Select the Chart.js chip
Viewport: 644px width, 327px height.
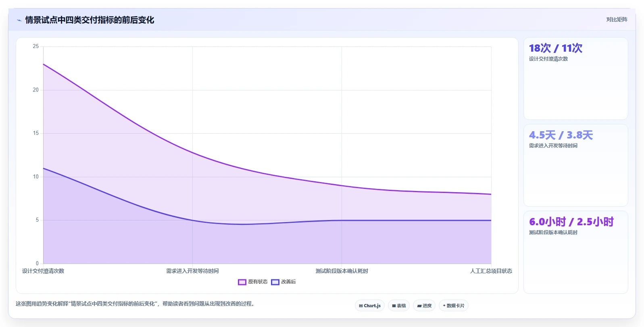(x=370, y=306)
